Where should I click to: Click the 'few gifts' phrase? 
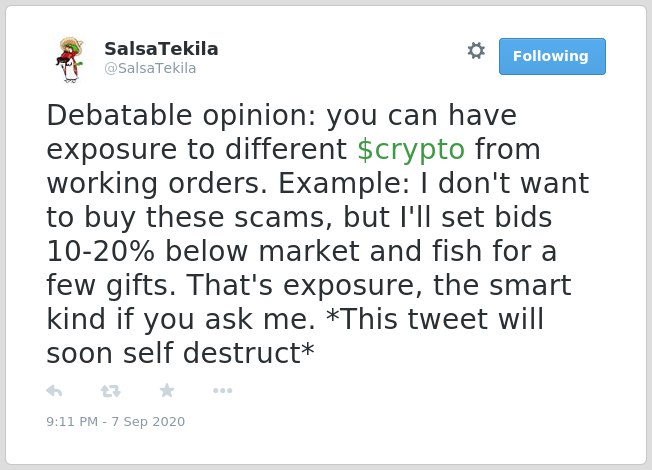point(111,286)
